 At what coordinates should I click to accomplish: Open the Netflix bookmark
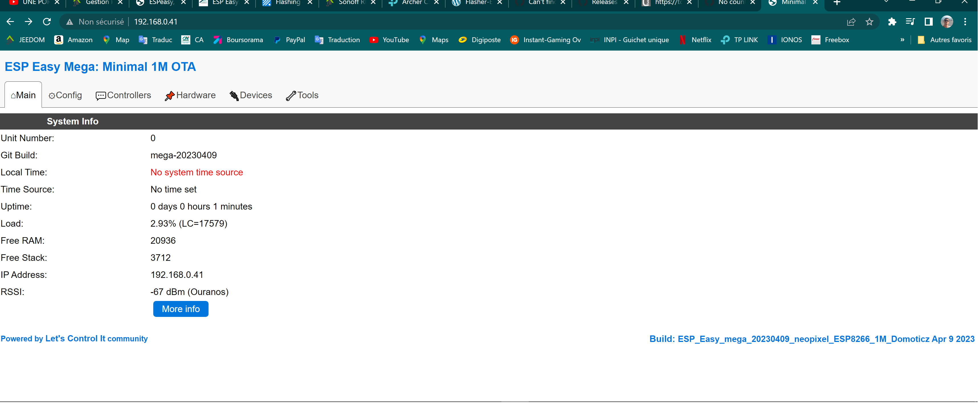click(x=701, y=40)
